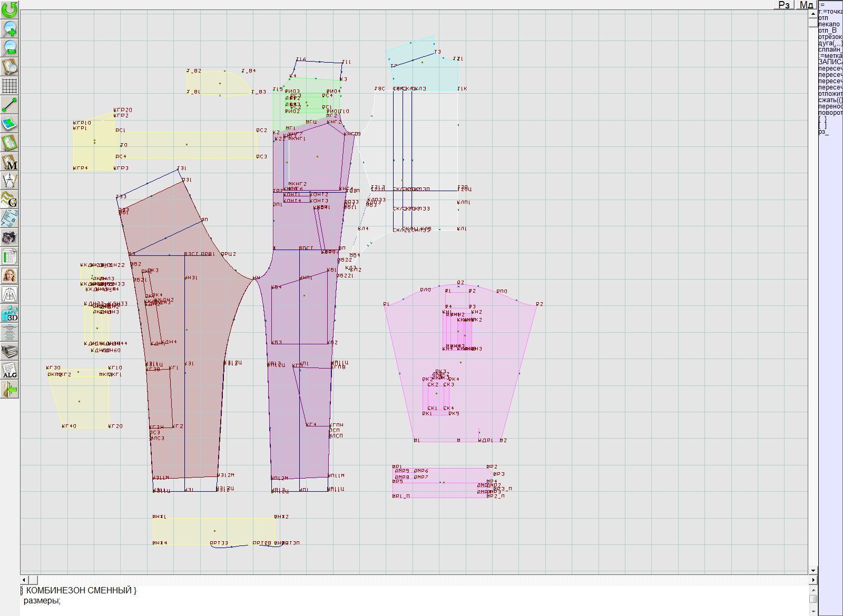Open the compass measuring tool
The height and width of the screenshot is (616, 843).
click(x=9, y=181)
